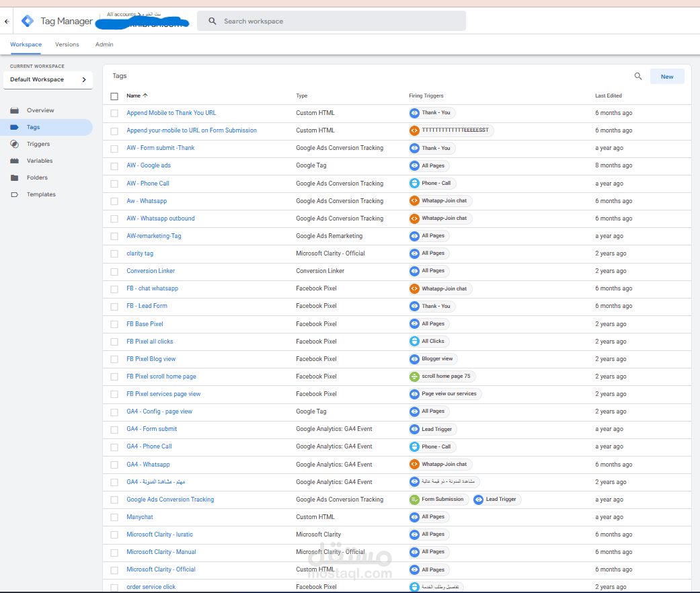Open Variables in the sidebar
Viewport: 700px width, 593px height.
[x=40, y=161]
